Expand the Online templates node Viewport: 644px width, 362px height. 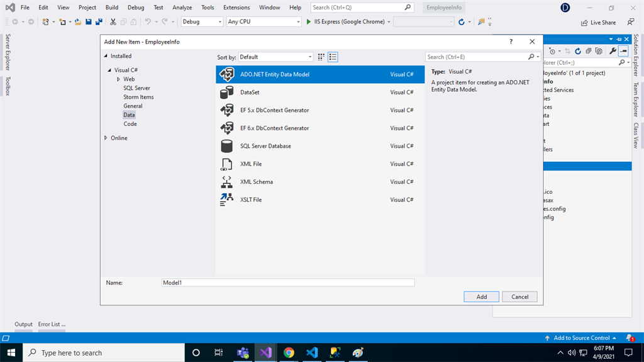tap(106, 138)
